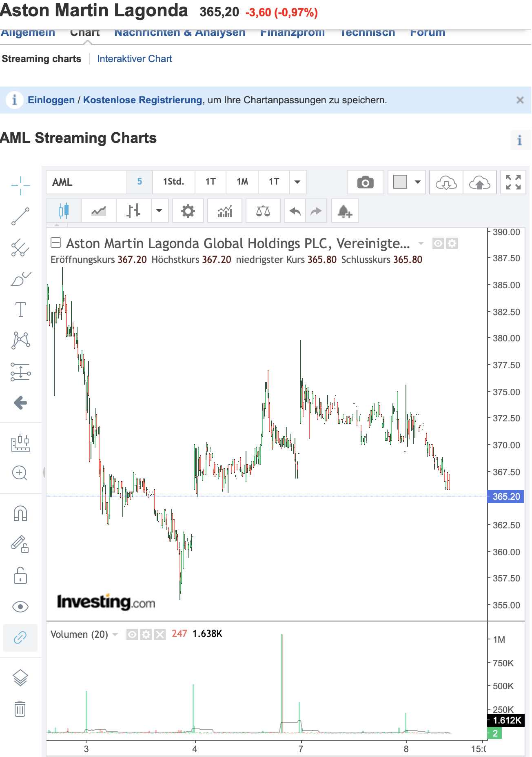Open compare symbols scales icon
The width and height of the screenshot is (532, 757).
point(263,211)
